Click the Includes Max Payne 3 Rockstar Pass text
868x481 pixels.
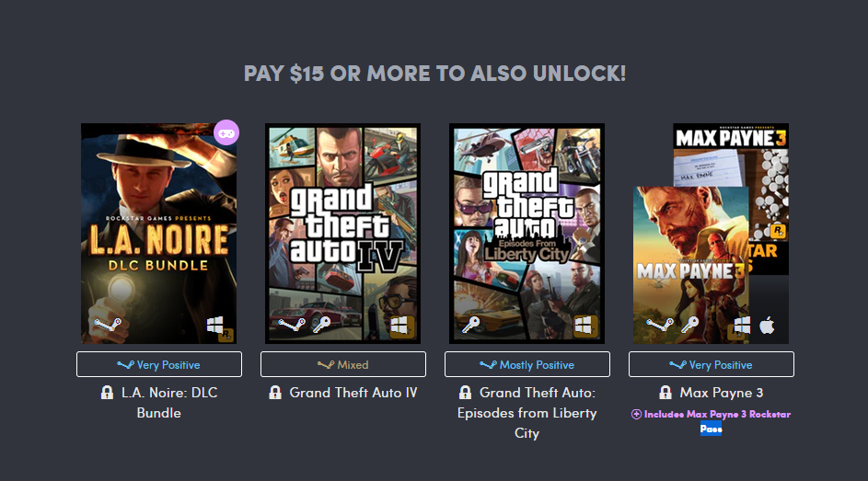[x=716, y=415]
